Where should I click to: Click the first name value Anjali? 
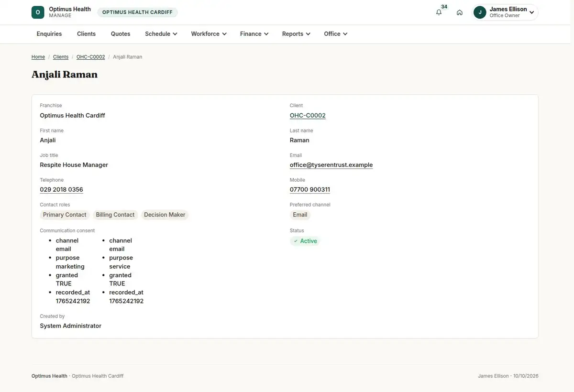pos(48,140)
